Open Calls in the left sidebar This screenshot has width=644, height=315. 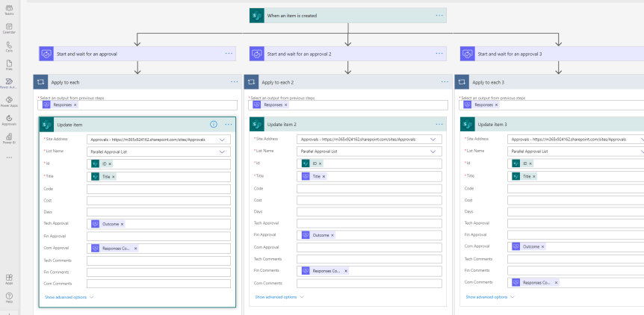[x=9, y=47]
